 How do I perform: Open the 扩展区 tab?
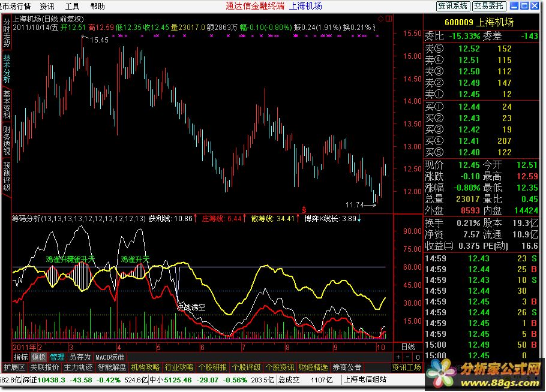tap(14, 367)
